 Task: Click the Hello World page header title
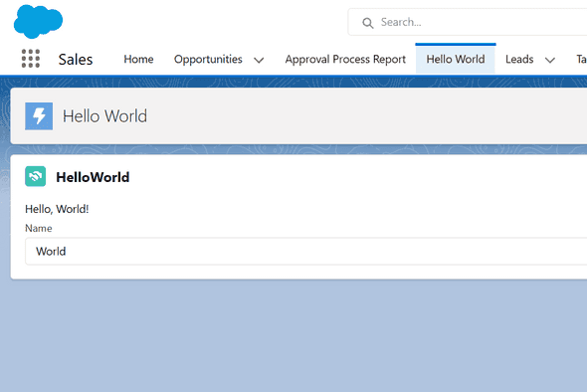[104, 116]
